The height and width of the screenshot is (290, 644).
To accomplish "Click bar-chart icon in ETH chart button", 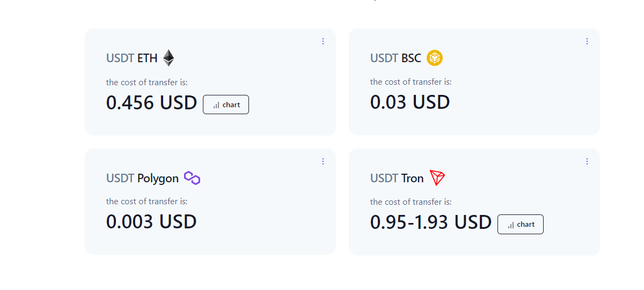I will [216, 105].
